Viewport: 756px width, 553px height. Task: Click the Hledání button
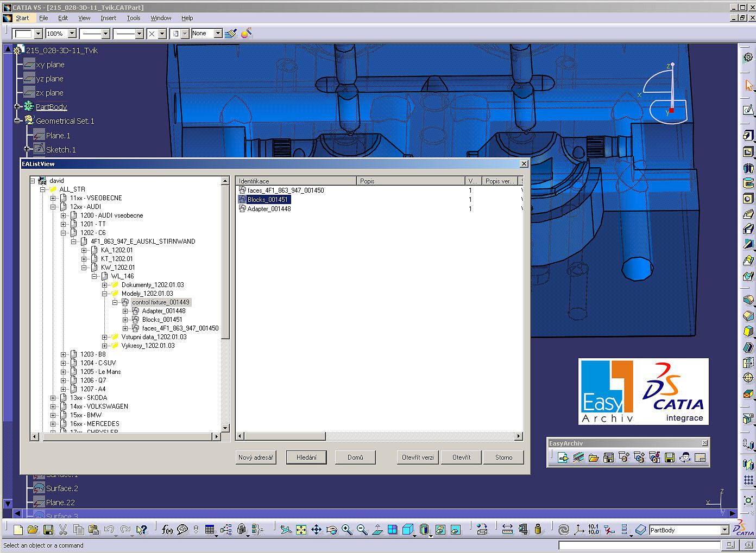pyautogui.click(x=306, y=457)
